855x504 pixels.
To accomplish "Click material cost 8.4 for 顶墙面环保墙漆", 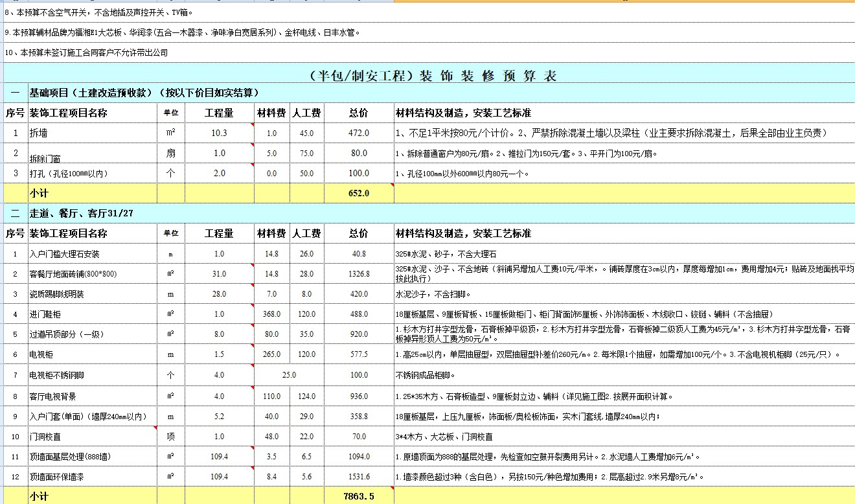I will tap(271, 477).
